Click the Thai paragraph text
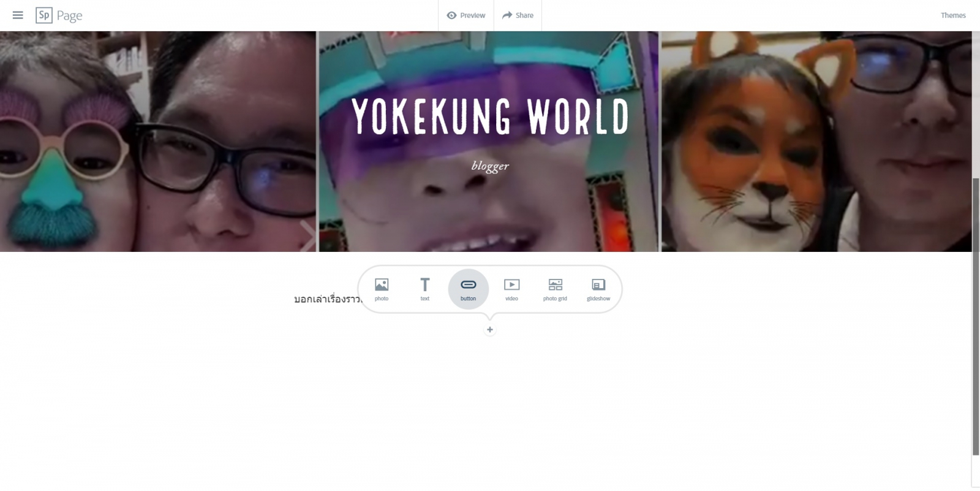This screenshot has height=491, width=980. 328,300
